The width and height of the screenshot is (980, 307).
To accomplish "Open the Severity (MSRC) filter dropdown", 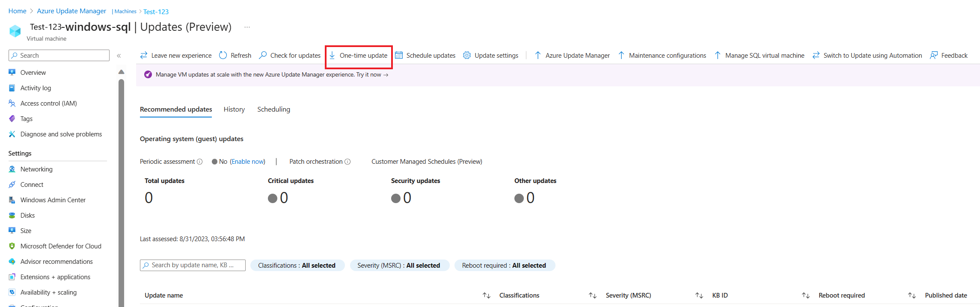I will pyautogui.click(x=399, y=265).
